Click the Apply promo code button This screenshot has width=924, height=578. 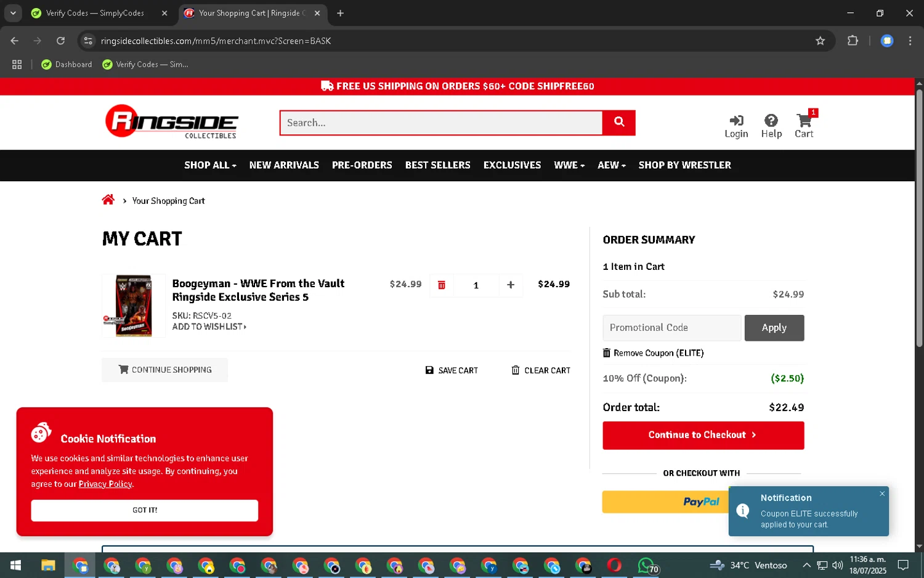(x=774, y=328)
